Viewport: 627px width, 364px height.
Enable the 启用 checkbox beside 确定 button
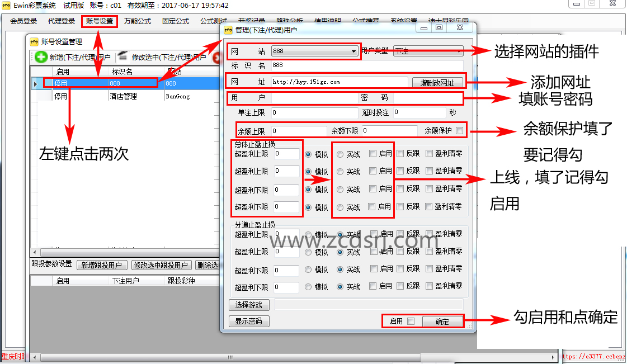tap(411, 322)
